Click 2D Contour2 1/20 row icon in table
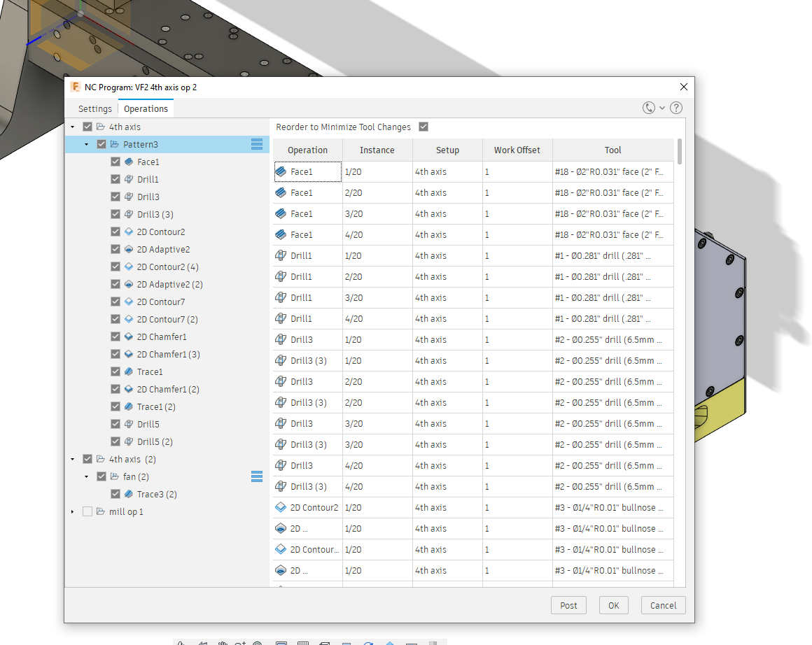Image resolution: width=812 pixels, height=645 pixels. click(281, 507)
